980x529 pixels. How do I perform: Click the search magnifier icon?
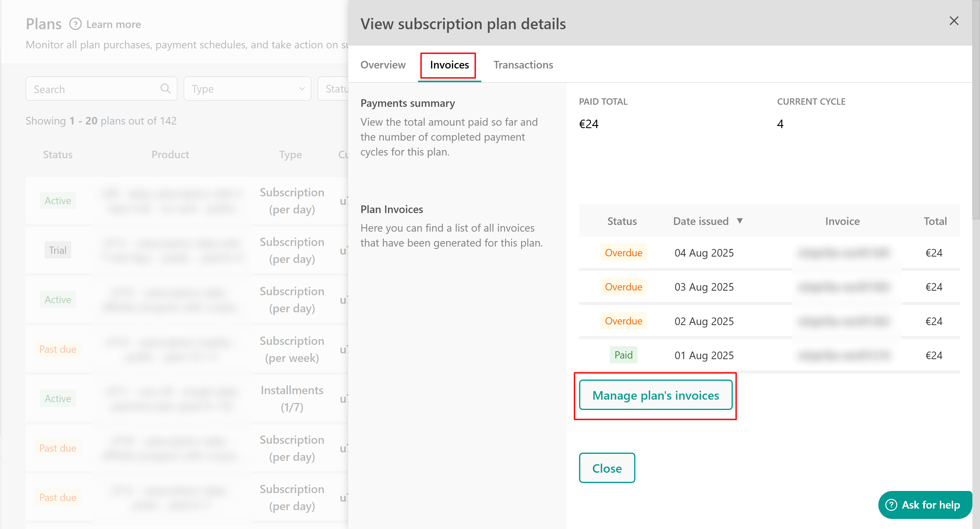pyautogui.click(x=165, y=89)
